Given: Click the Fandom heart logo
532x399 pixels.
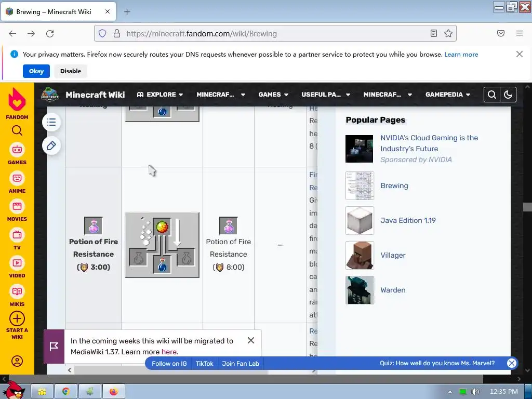Looking at the screenshot, I should tap(17, 99).
